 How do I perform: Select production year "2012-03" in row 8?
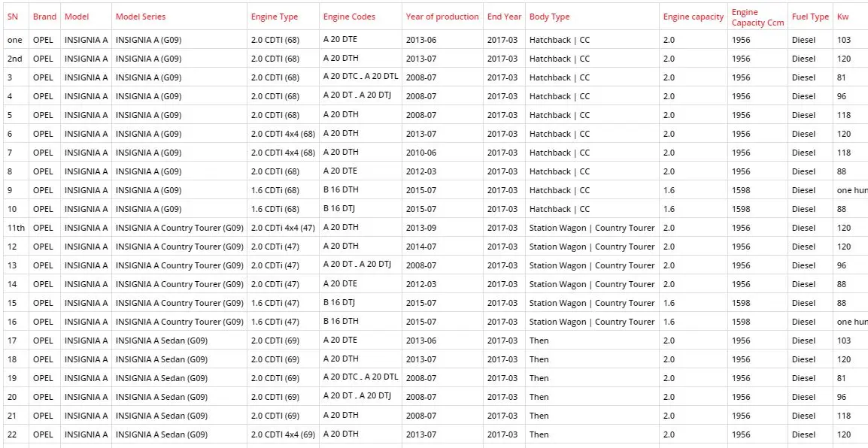coord(421,171)
